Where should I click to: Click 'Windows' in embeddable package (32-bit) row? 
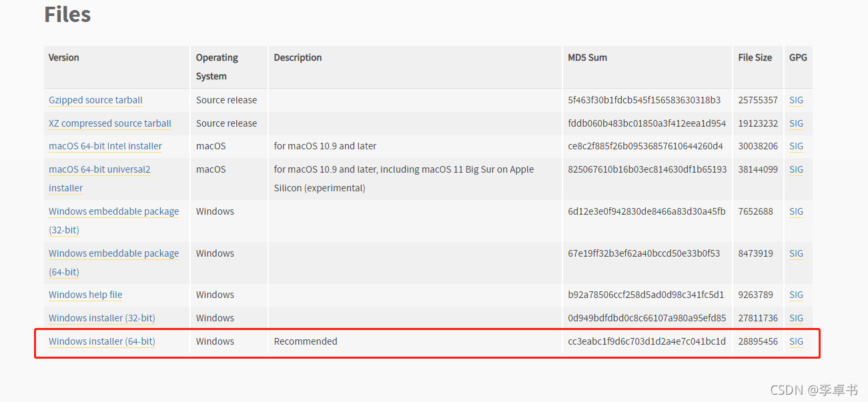click(215, 211)
